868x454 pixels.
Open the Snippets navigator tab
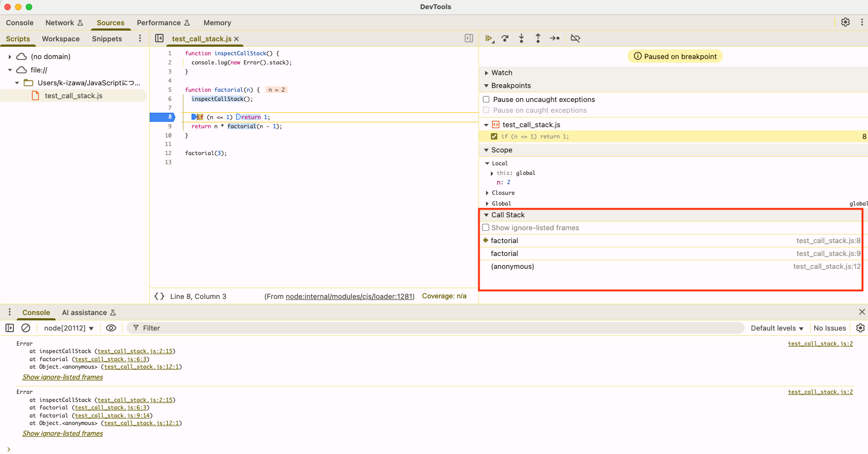pos(107,39)
